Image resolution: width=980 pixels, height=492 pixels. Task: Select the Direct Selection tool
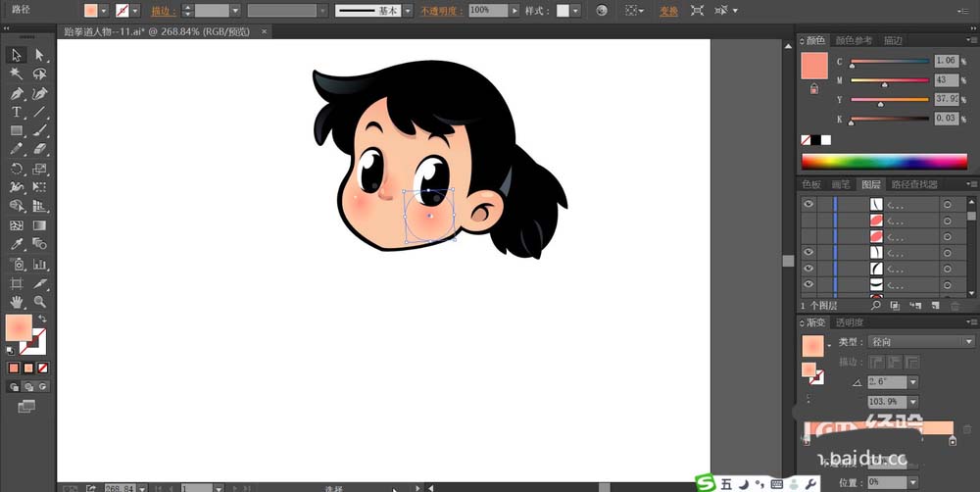(x=40, y=55)
